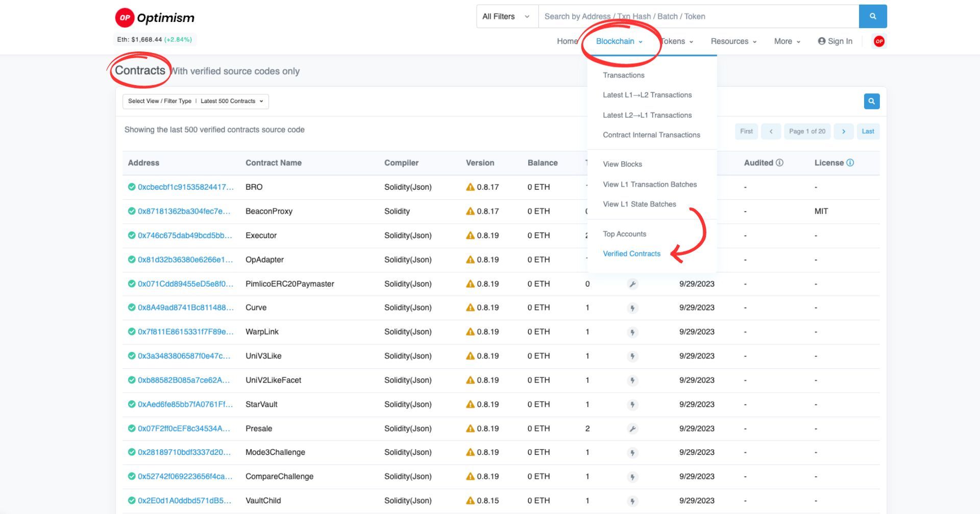Click the First page button
The height and width of the screenshot is (514, 980).
pyautogui.click(x=746, y=131)
